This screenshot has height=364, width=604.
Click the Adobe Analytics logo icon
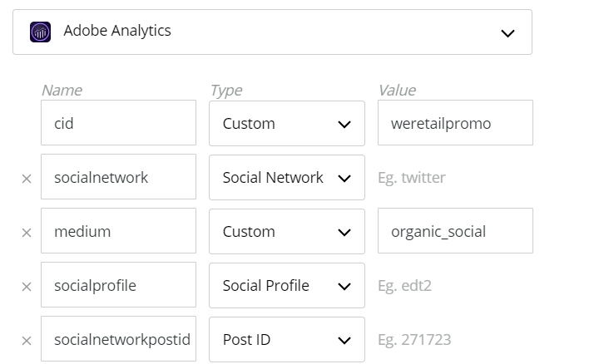[41, 32]
